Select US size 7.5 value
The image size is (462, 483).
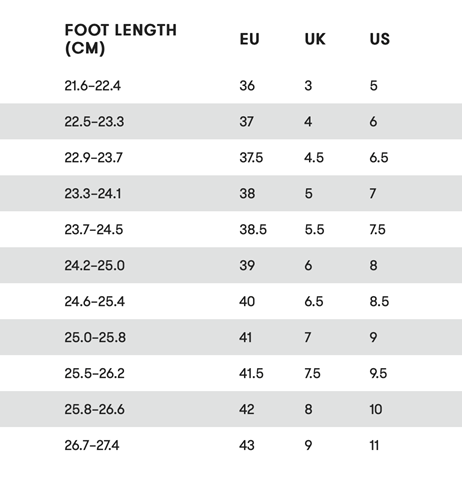[377, 229]
